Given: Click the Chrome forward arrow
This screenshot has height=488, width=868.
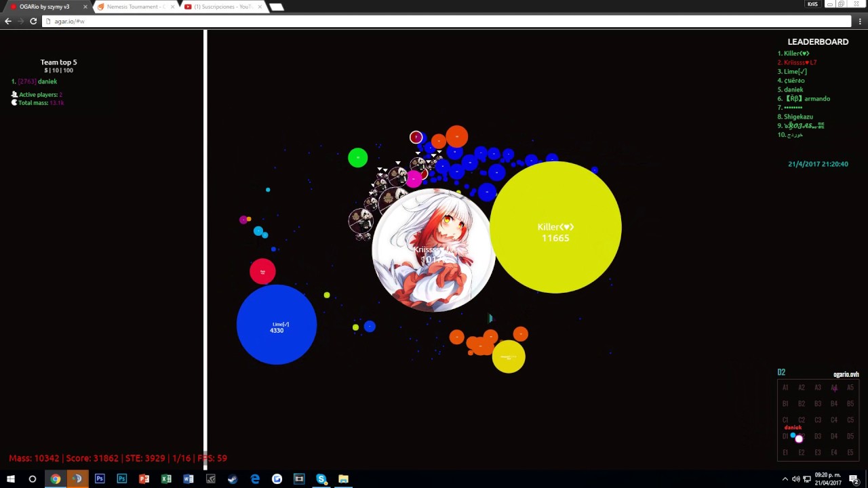Looking at the screenshot, I should coord(20,21).
